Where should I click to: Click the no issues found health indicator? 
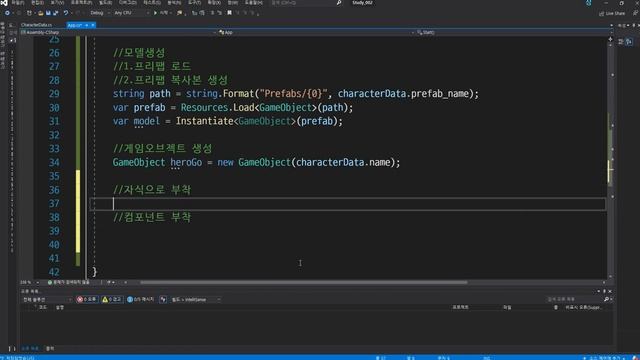[68, 282]
